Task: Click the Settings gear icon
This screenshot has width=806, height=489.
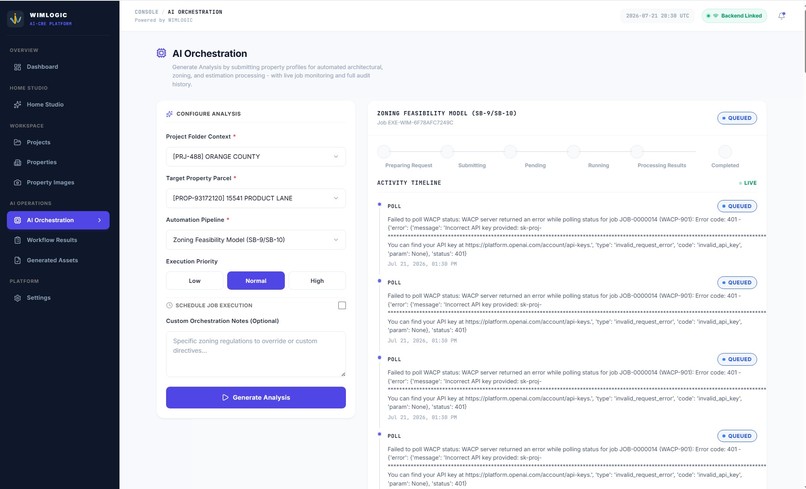Action: 17,298
